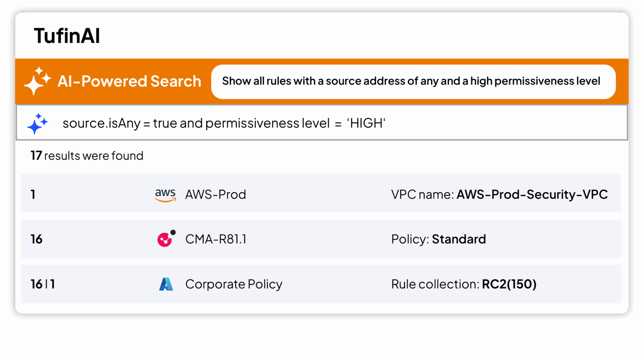
Task: Click the "16 | 1" count for Corporate Policy
Action: point(43,284)
